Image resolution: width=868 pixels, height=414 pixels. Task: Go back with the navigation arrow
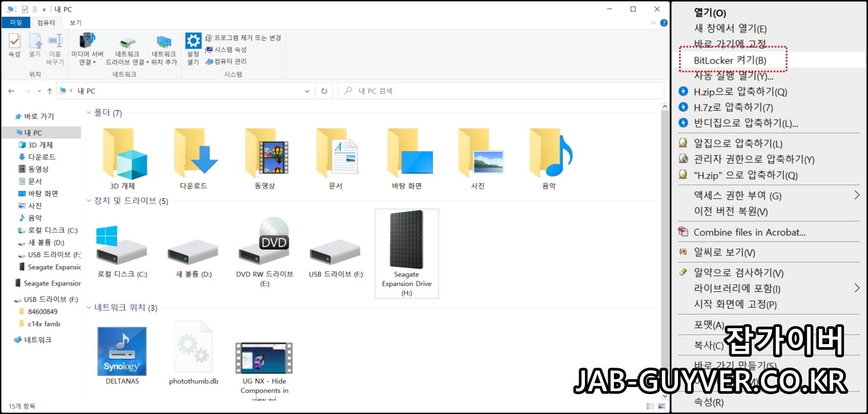[12, 91]
